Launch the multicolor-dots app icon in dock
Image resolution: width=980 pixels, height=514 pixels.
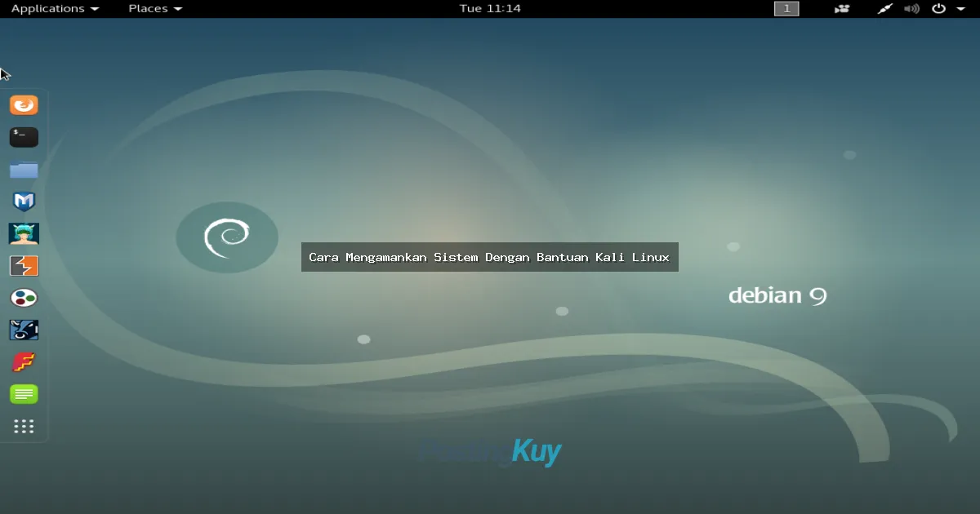tap(24, 298)
